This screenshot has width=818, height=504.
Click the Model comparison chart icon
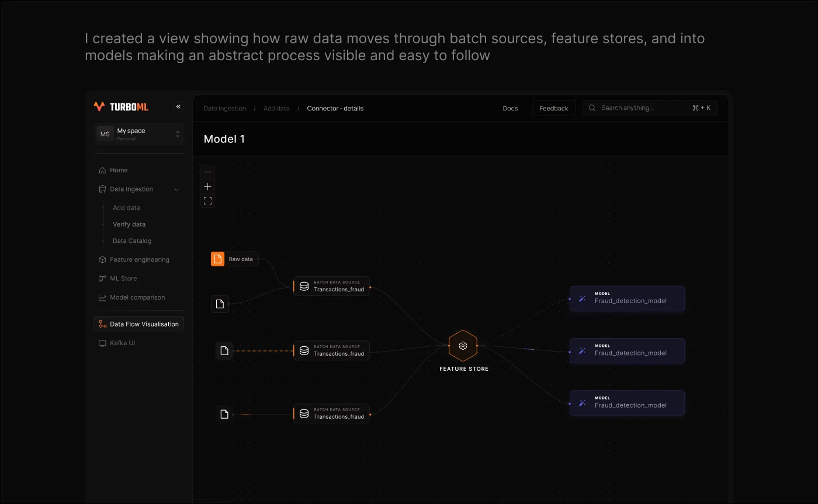click(x=102, y=297)
